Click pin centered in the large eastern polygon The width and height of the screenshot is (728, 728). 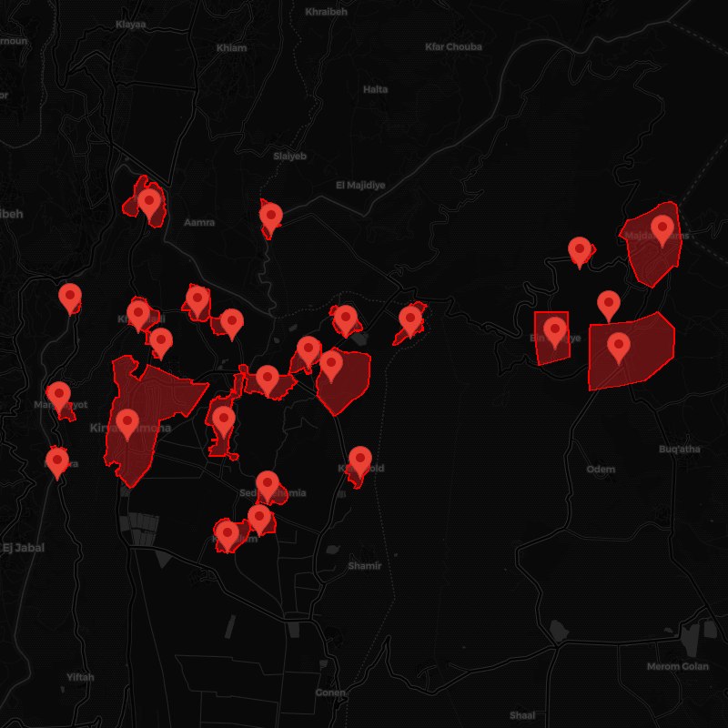click(619, 346)
